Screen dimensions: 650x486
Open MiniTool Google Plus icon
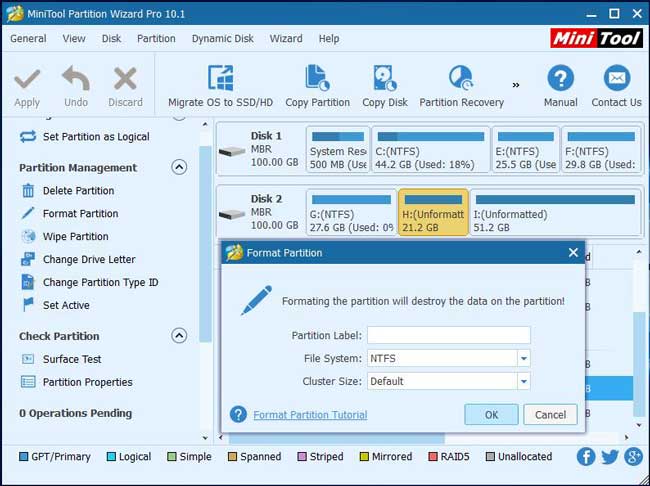coord(633,457)
